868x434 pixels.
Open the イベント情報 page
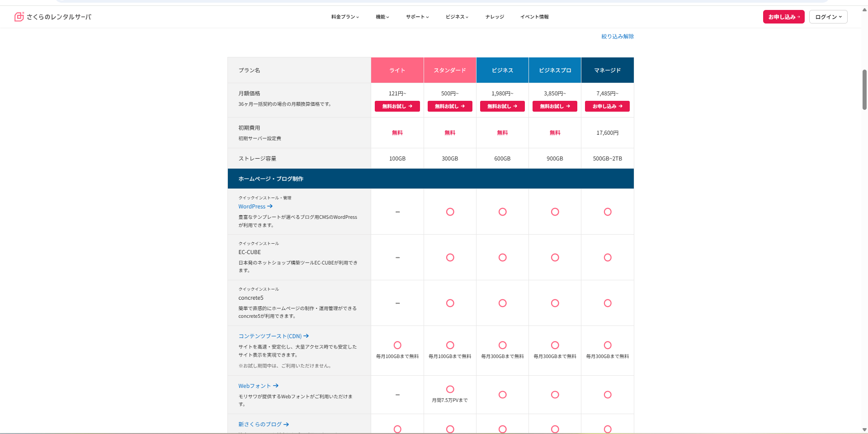click(x=534, y=17)
